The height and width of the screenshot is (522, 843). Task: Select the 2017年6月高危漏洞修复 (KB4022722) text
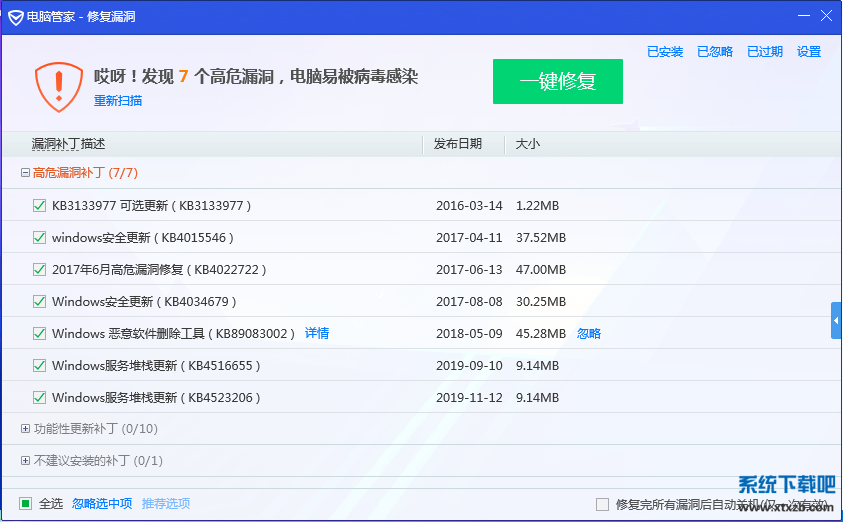tap(159, 269)
